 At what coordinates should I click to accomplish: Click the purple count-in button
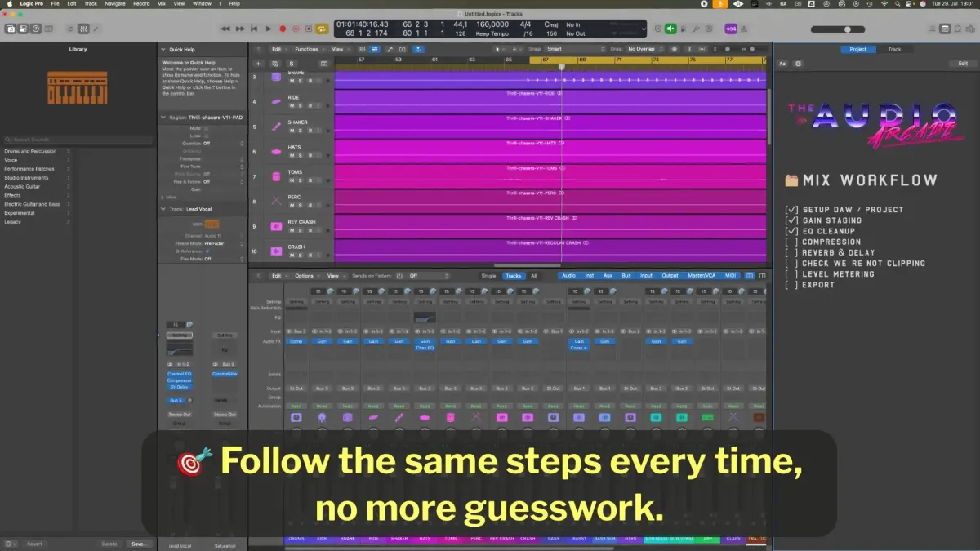731,29
